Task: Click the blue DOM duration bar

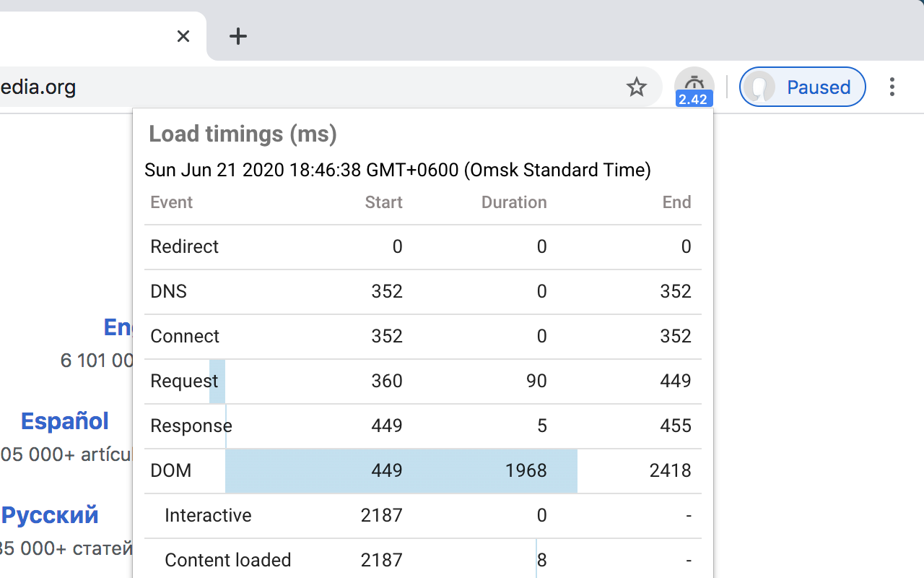Action: point(401,470)
